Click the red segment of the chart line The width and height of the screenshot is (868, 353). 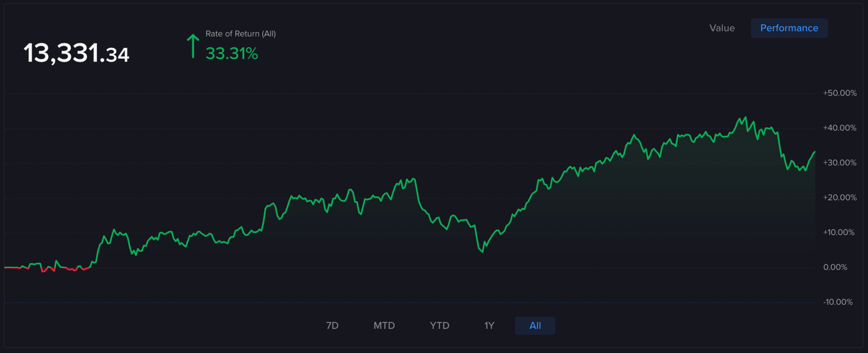47,269
